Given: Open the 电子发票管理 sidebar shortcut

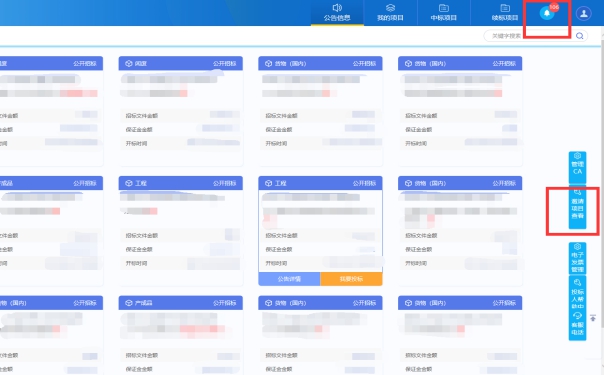Looking at the screenshot, I should click(577, 258).
